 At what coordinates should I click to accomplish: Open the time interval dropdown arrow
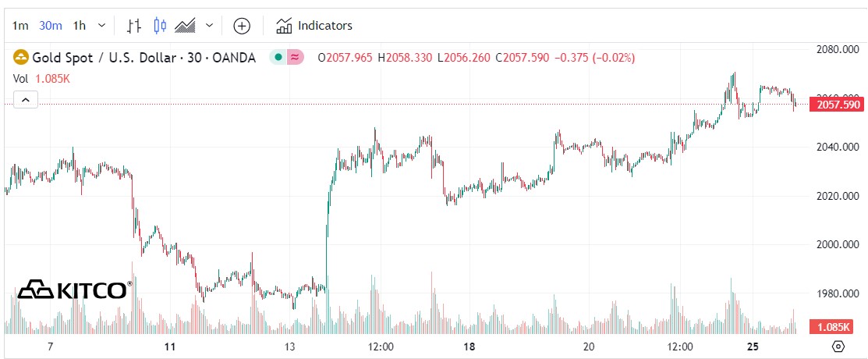101,26
